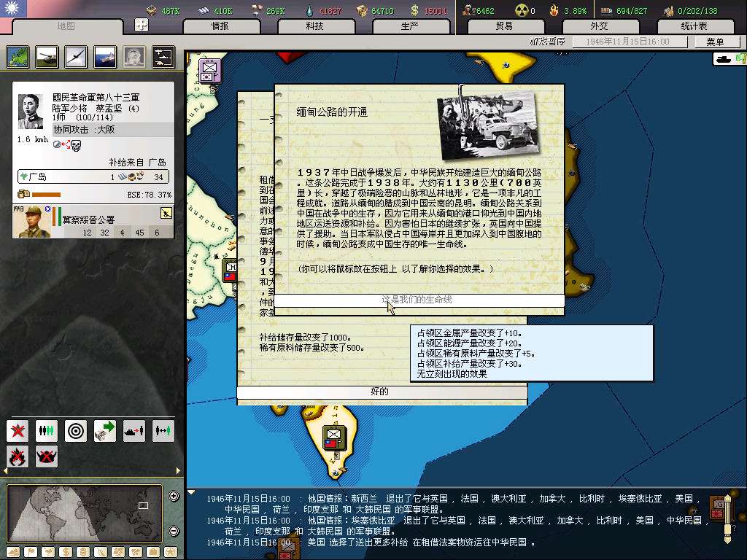Zoom in the minimap with plus button
Image resolution: width=747 pixels, height=560 pixels.
174,497
